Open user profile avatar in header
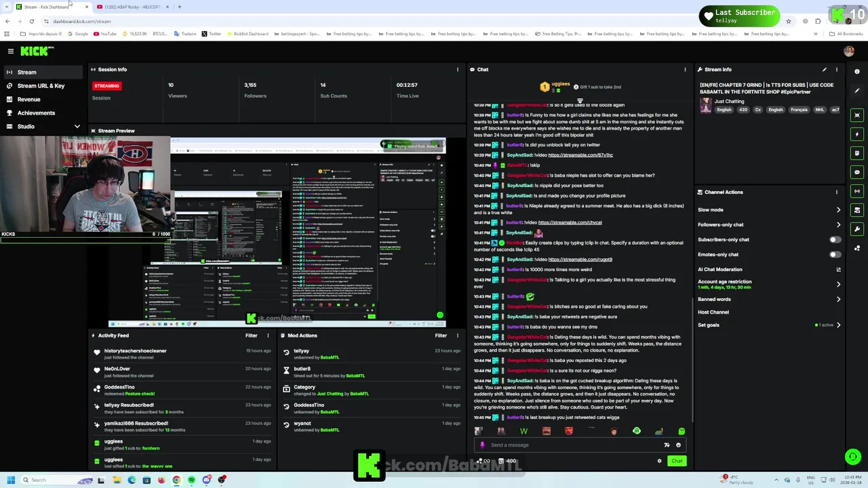Viewport: 868px width, 488px height. pyautogui.click(x=849, y=52)
